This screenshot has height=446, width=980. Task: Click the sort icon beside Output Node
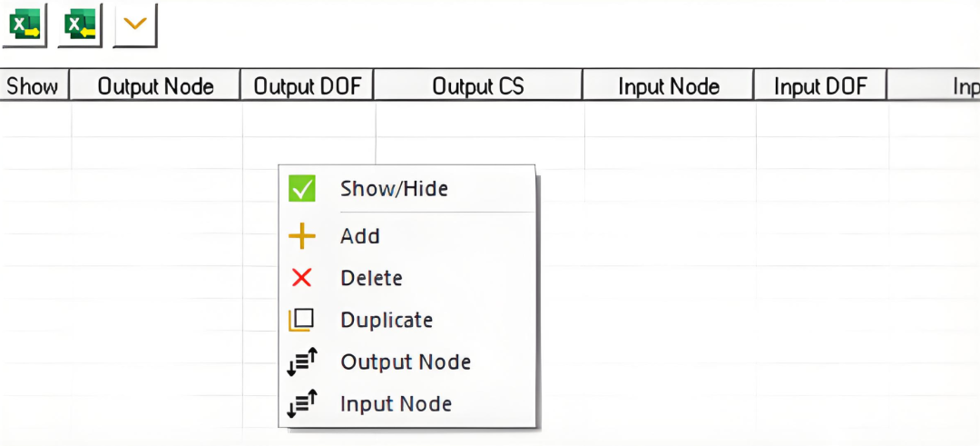coord(302,362)
